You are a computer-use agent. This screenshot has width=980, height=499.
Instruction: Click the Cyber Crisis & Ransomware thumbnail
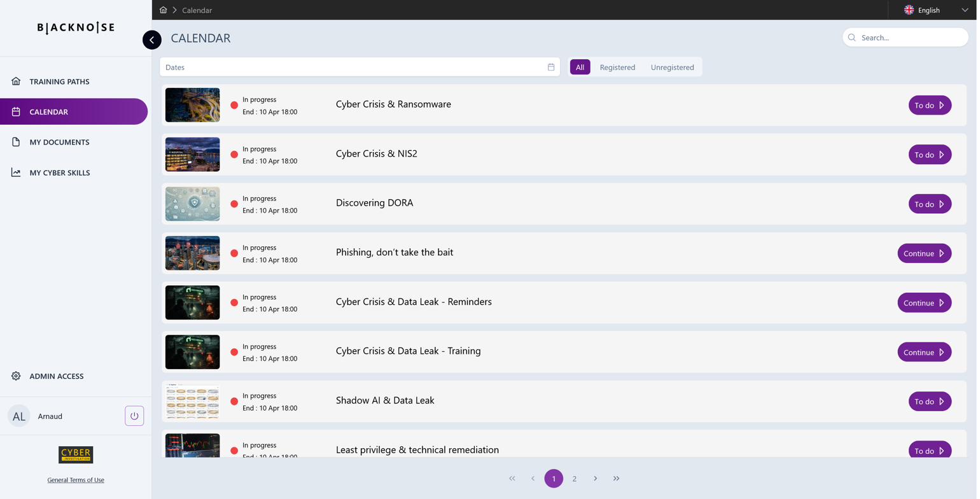(x=192, y=105)
